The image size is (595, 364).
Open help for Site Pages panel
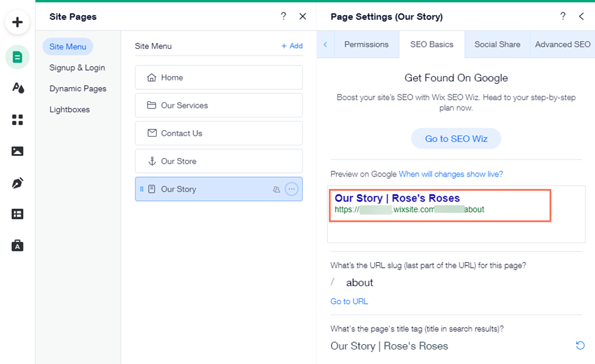[x=284, y=17]
